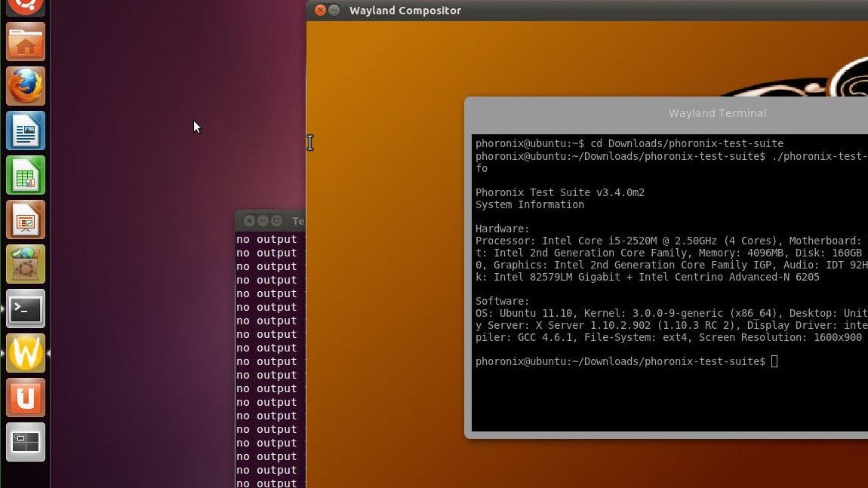Maximize the background Terminal window
Image resolution: width=868 pixels, height=488 pixels.
(x=277, y=221)
